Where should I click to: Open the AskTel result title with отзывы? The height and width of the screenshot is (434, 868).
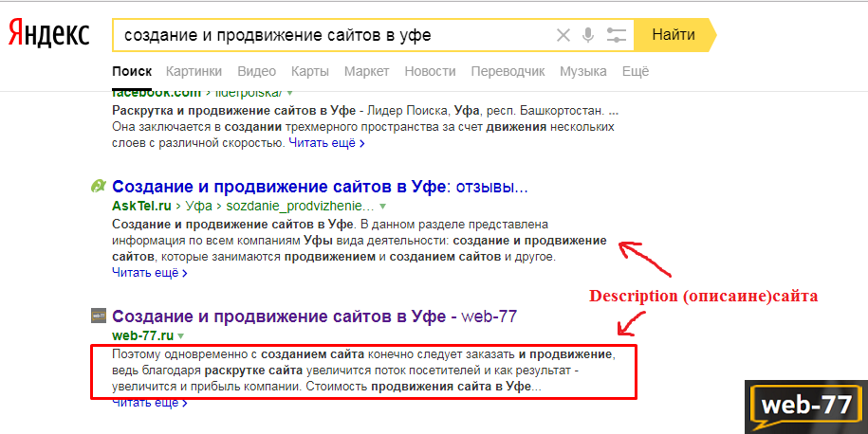tap(320, 187)
